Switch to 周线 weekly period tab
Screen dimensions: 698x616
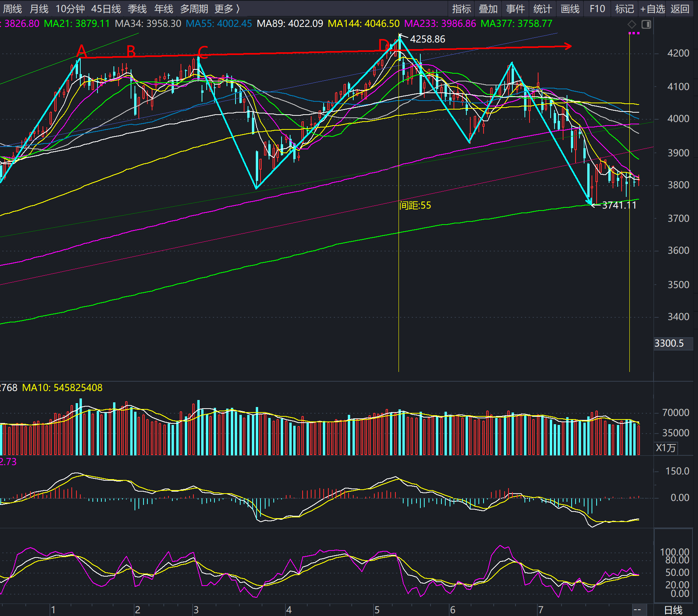coord(12,9)
